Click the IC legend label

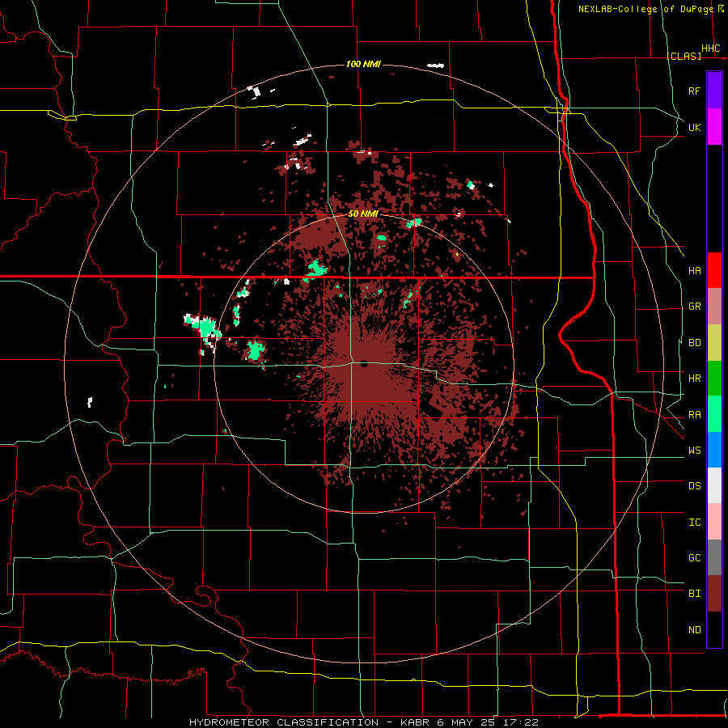coord(694,523)
